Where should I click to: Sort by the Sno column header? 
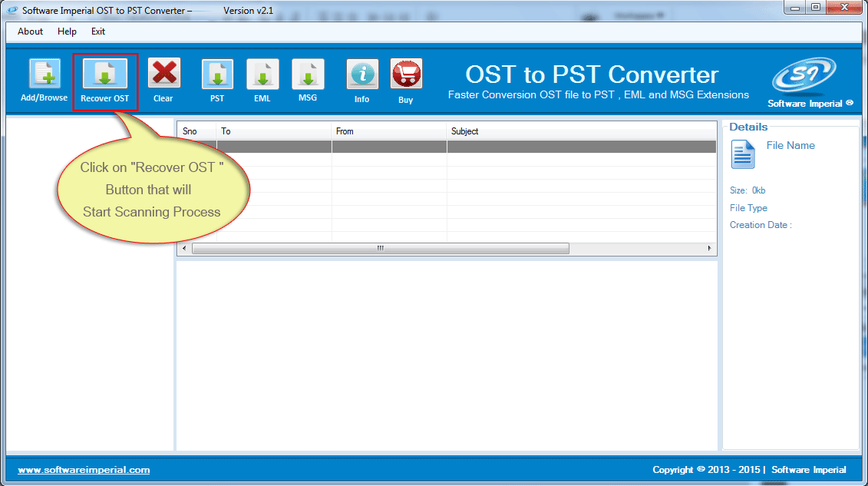[196, 131]
